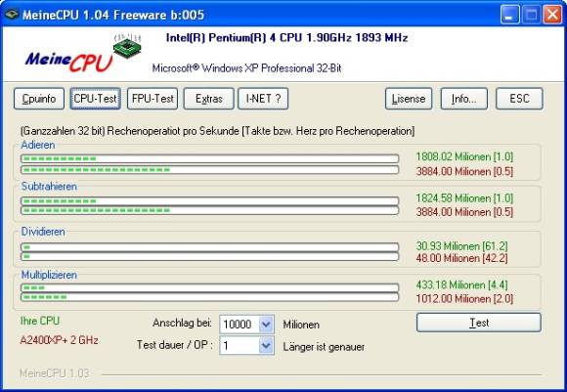
Task: Click the first Adieren progress bar
Action: pos(210,158)
